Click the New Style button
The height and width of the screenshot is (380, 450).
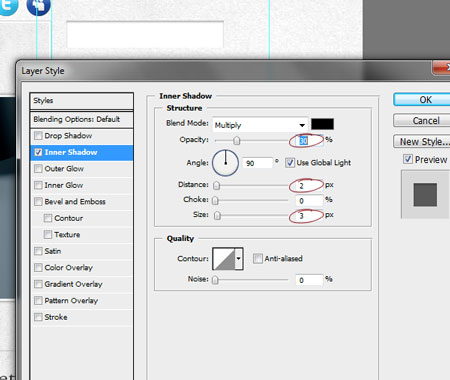(423, 142)
